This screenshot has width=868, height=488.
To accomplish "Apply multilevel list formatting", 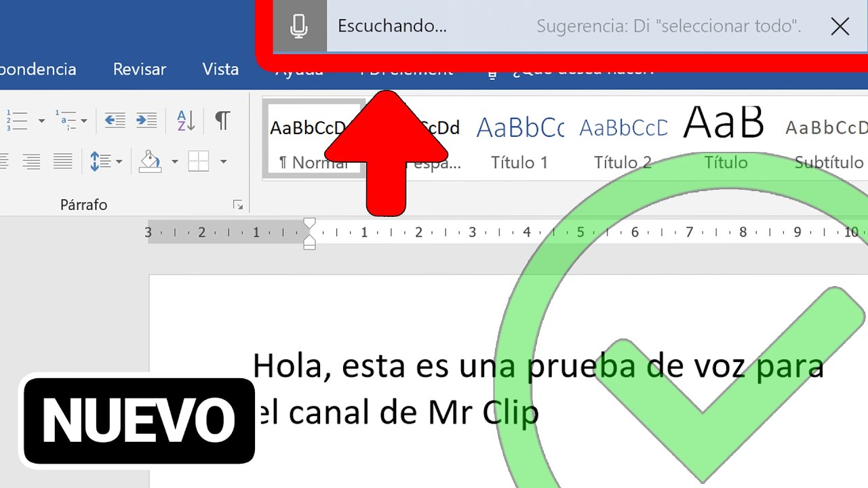I will (66, 121).
